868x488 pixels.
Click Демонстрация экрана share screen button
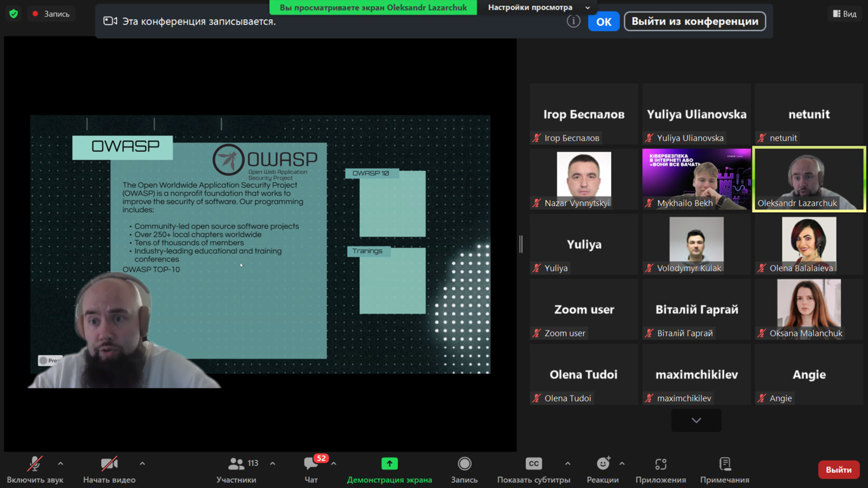(389, 470)
